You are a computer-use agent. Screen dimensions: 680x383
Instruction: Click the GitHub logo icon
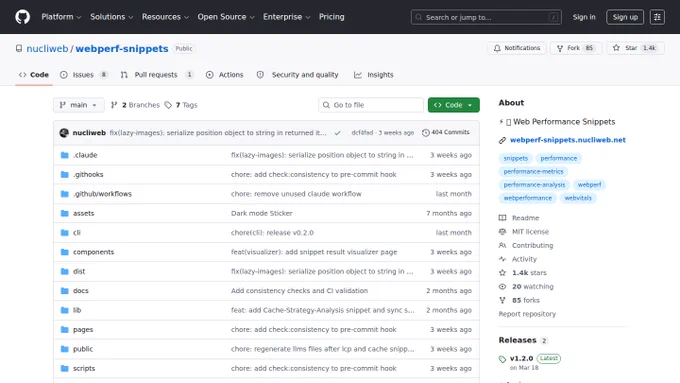coord(23,17)
